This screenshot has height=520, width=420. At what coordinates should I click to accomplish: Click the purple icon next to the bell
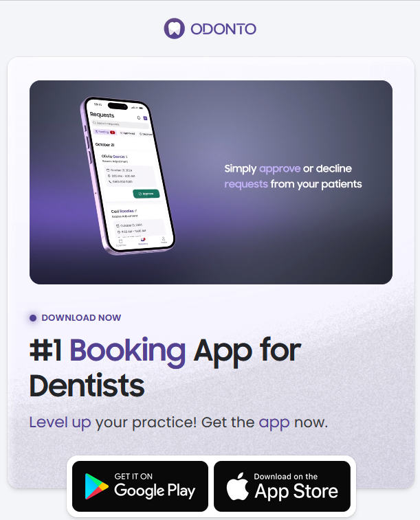[145, 118]
